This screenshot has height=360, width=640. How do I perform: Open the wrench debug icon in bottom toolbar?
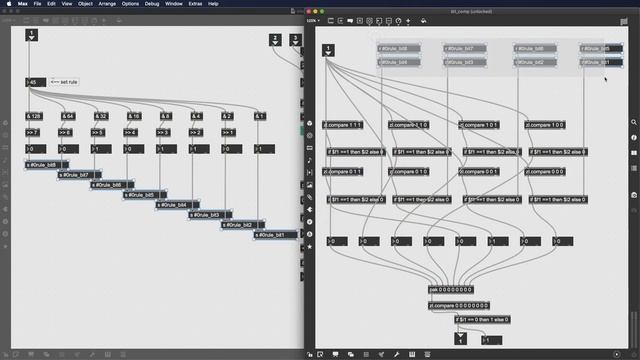[x=396, y=354]
